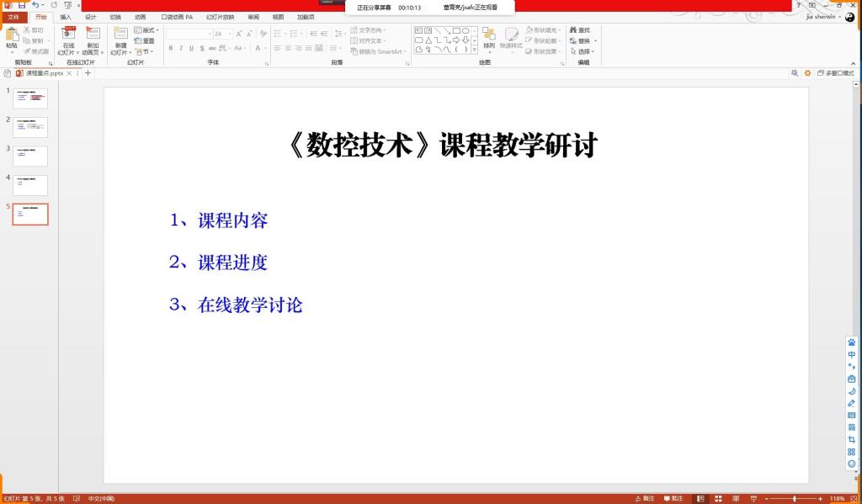Start slideshow from status bar icon
Viewport: 862px width, 504px height.
754,498
